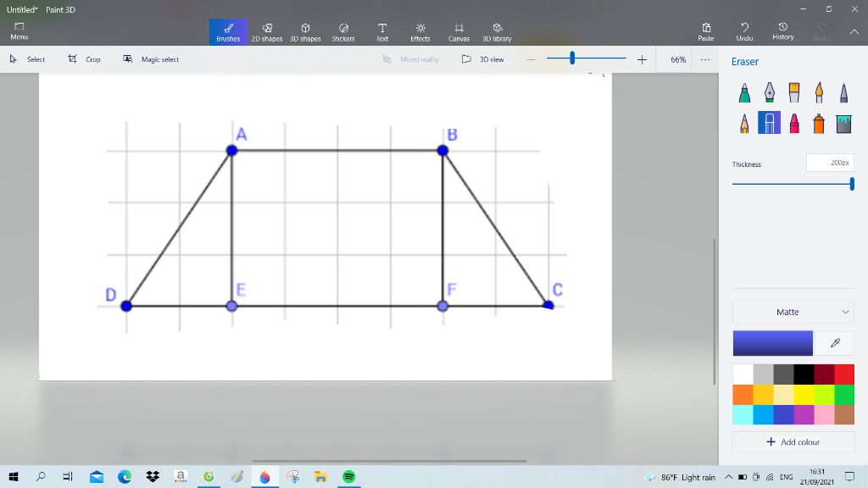Select the Watercolour brush
Viewport: 868px width, 488px height.
819,92
